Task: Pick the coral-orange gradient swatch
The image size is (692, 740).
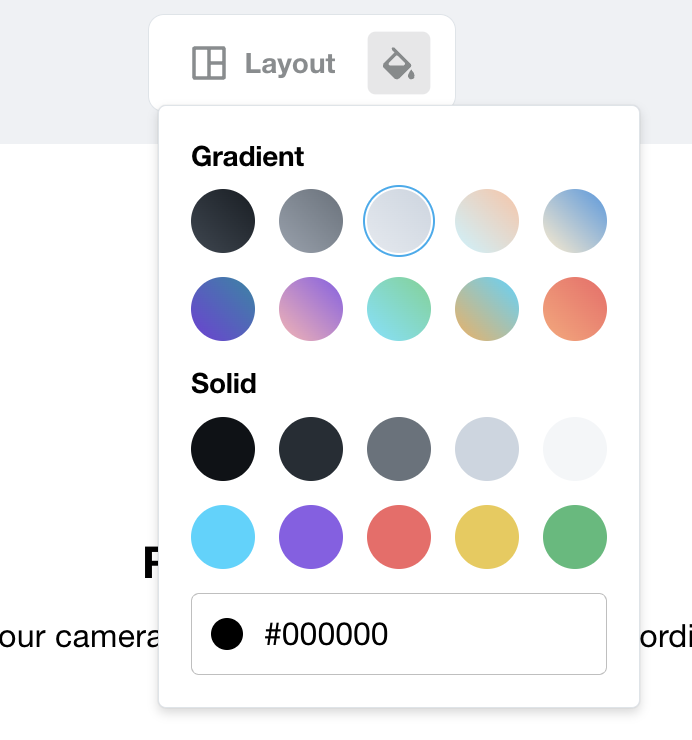Action: click(x=575, y=309)
